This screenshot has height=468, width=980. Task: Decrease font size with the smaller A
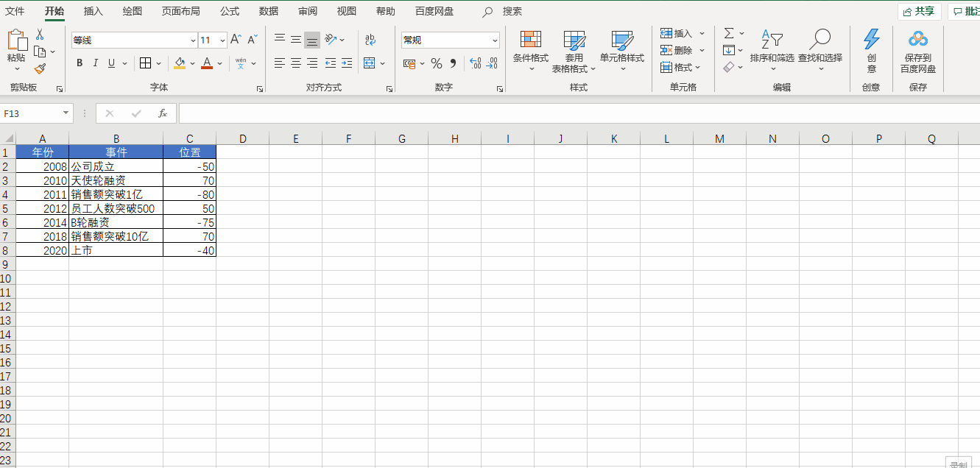point(253,40)
